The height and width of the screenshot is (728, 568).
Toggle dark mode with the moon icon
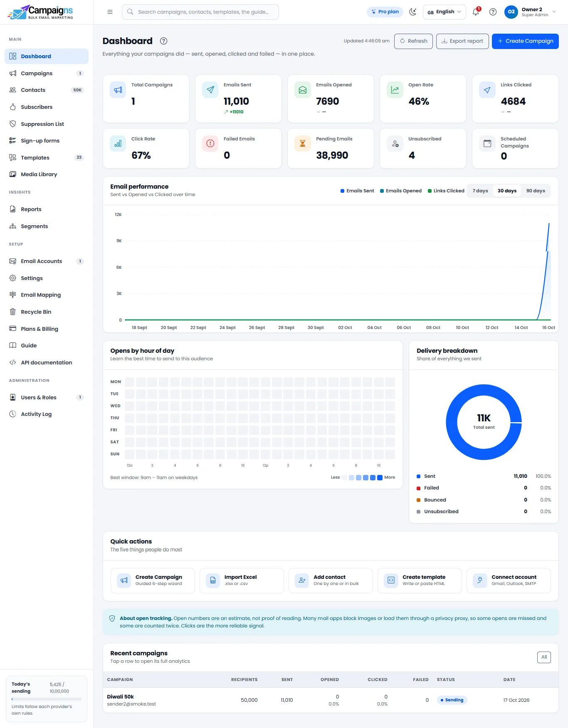tap(413, 12)
